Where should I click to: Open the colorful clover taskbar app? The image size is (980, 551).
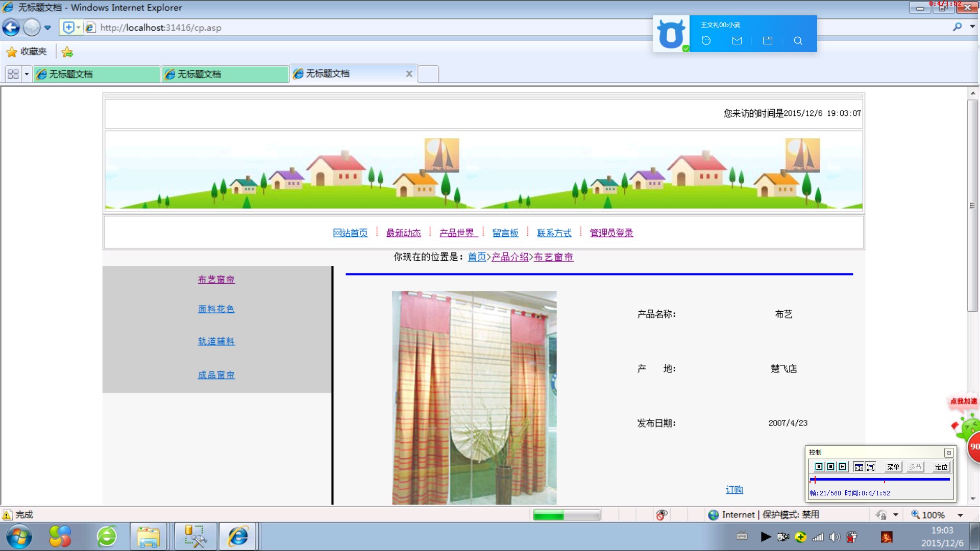(x=60, y=537)
